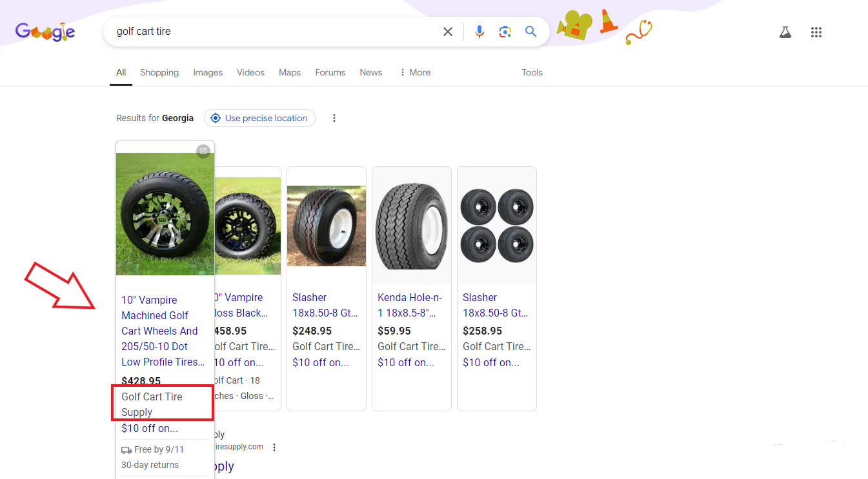Open Google apps grid

(x=816, y=32)
